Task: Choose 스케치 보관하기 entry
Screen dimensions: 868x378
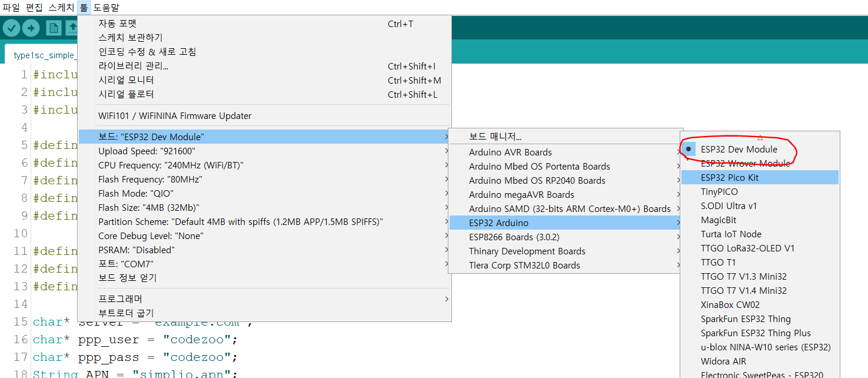Action: (264, 38)
